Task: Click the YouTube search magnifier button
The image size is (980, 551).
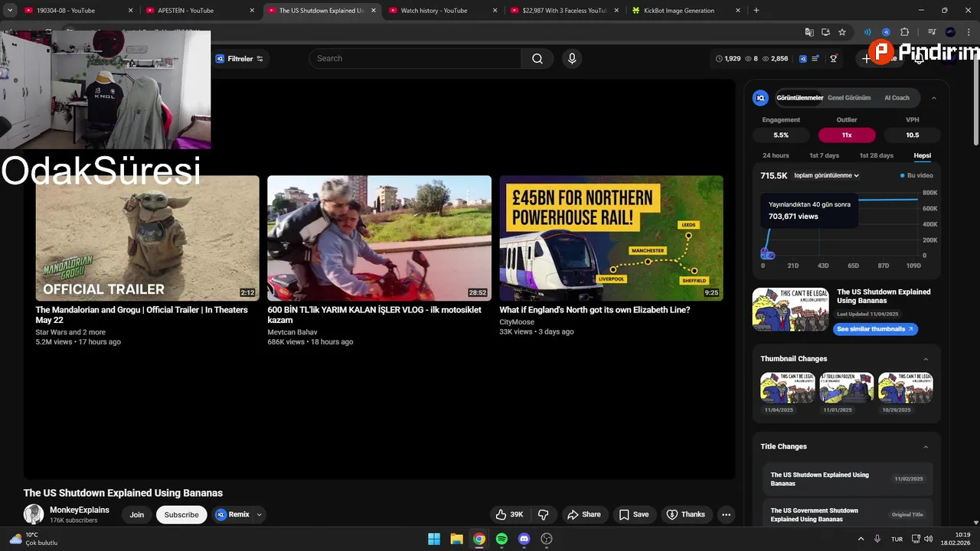Action: (537, 59)
